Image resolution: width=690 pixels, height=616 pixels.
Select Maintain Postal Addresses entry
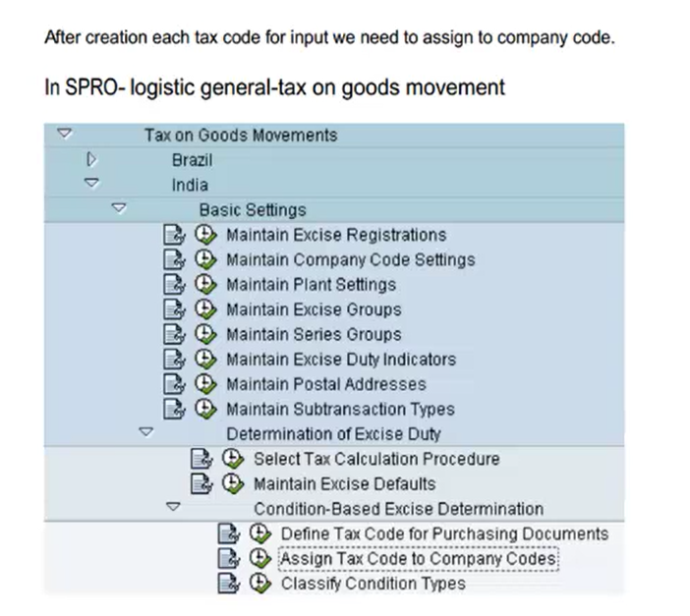click(x=326, y=384)
